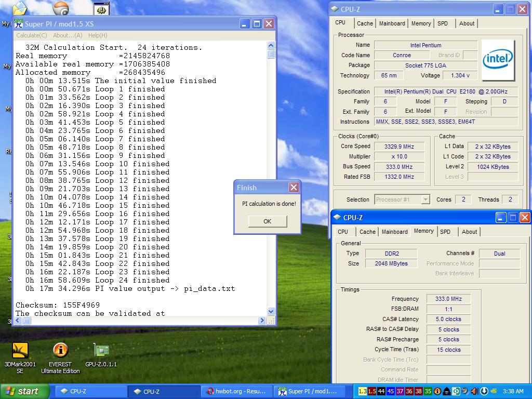Click the orange EVEREST info tray icon

pos(437,391)
